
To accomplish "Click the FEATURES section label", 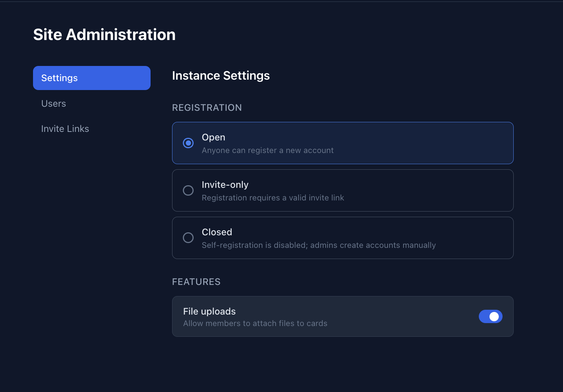I will pyautogui.click(x=196, y=282).
